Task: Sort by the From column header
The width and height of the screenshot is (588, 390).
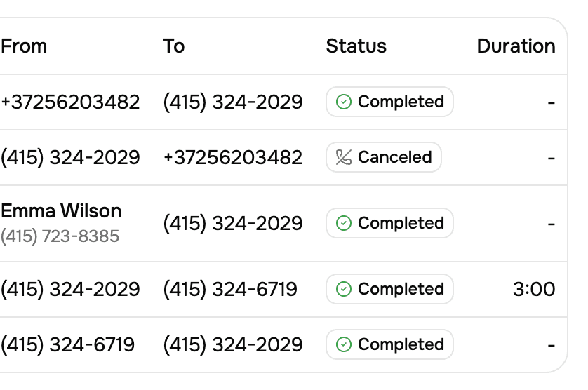Action: click(x=24, y=46)
